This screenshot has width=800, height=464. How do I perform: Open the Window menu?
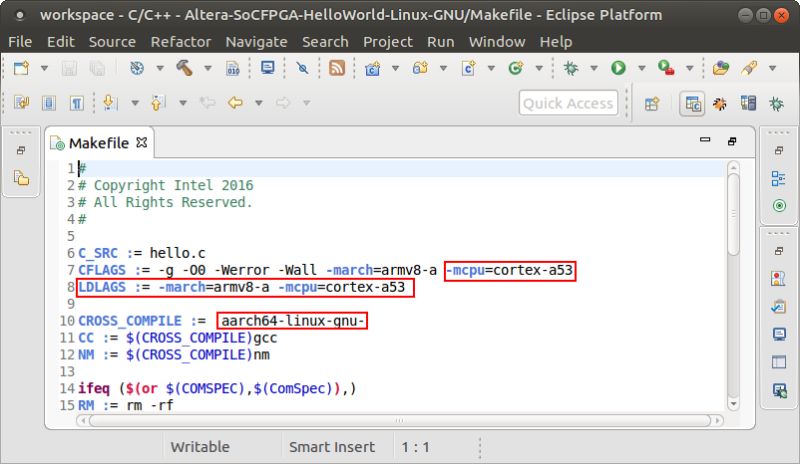(x=497, y=41)
